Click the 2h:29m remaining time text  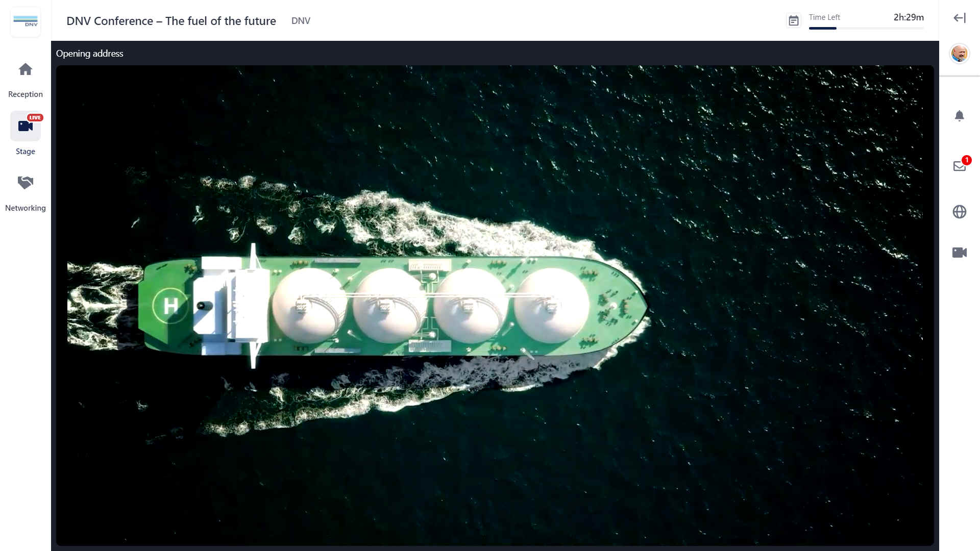[909, 17]
